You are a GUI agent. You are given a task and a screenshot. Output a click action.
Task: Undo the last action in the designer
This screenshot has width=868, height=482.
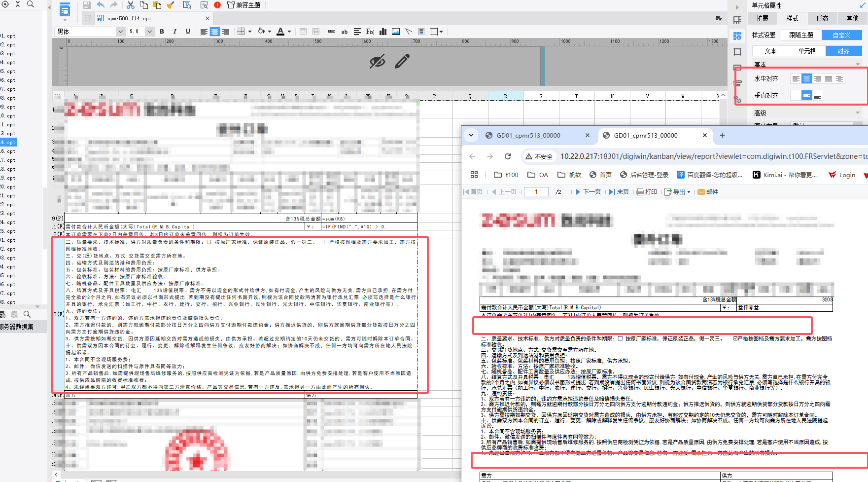(101, 5)
